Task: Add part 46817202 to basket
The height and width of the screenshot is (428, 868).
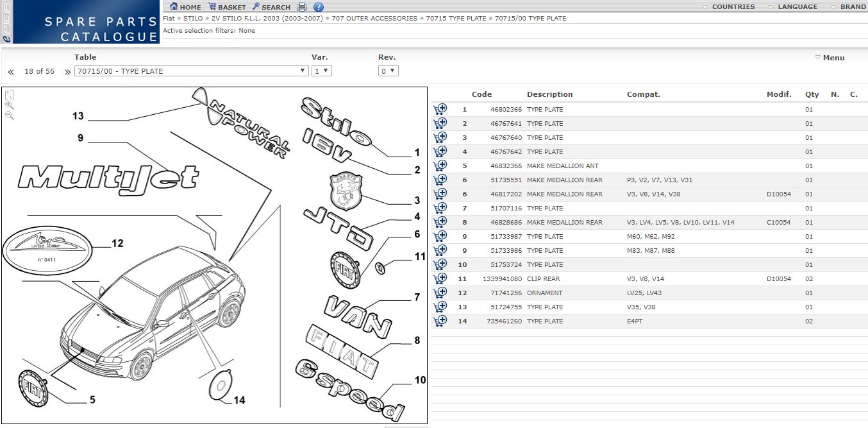Action: click(x=440, y=194)
